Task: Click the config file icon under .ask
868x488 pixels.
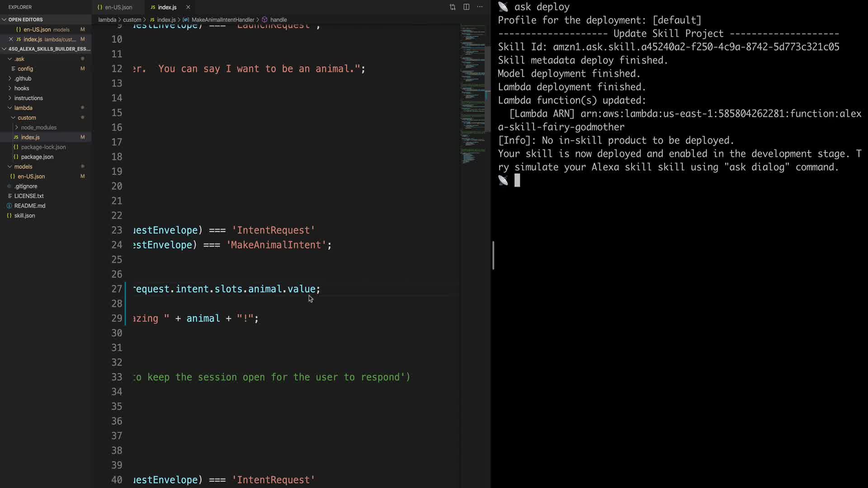Action: click(x=13, y=69)
